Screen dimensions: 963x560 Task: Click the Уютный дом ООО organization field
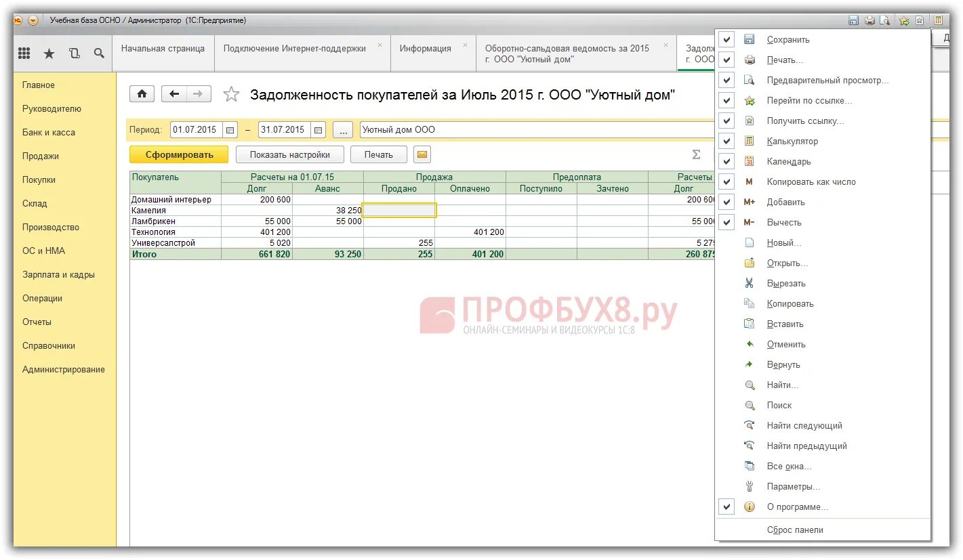[x=537, y=129]
